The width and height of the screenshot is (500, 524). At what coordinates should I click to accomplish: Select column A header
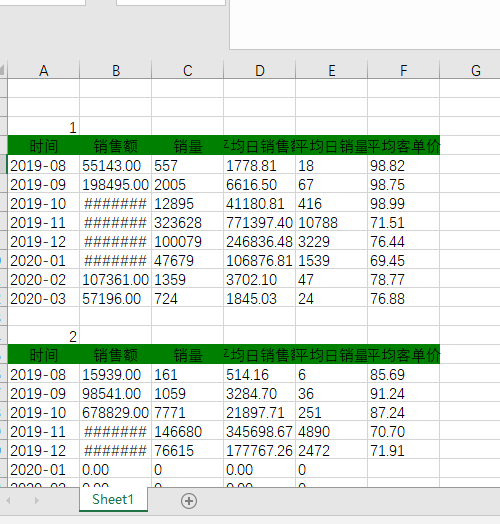tap(43, 71)
